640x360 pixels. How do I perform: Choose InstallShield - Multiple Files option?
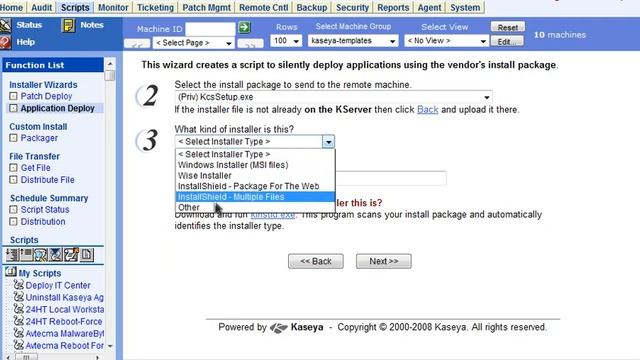(255, 197)
